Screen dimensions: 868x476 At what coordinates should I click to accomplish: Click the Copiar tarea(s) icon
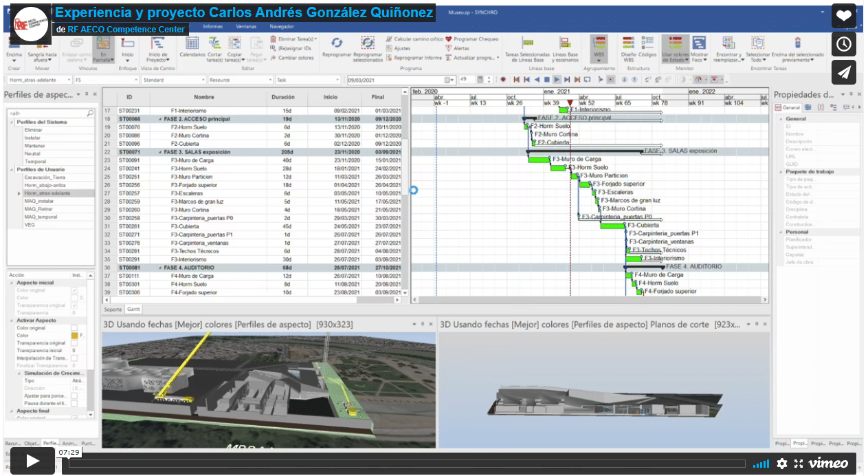(x=234, y=48)
